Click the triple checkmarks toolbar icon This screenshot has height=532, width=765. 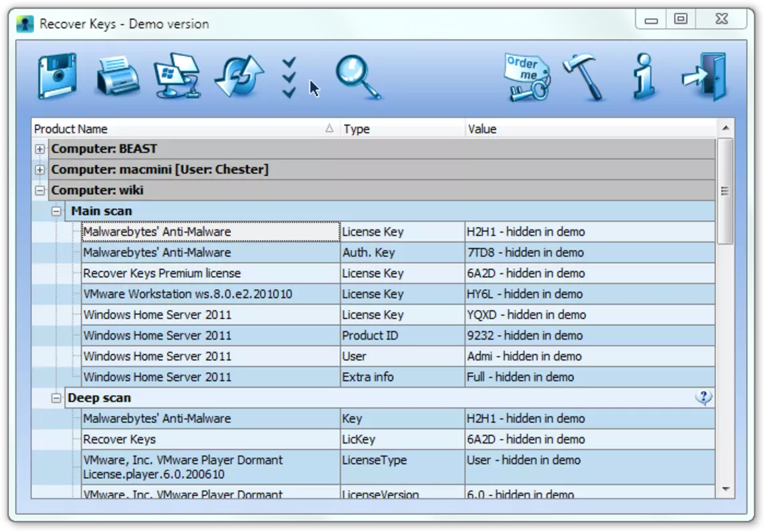[x=289, y=77]
